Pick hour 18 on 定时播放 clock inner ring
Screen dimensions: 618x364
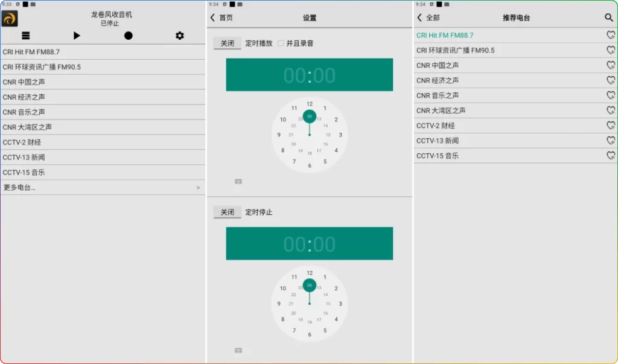tap(310, 153)
